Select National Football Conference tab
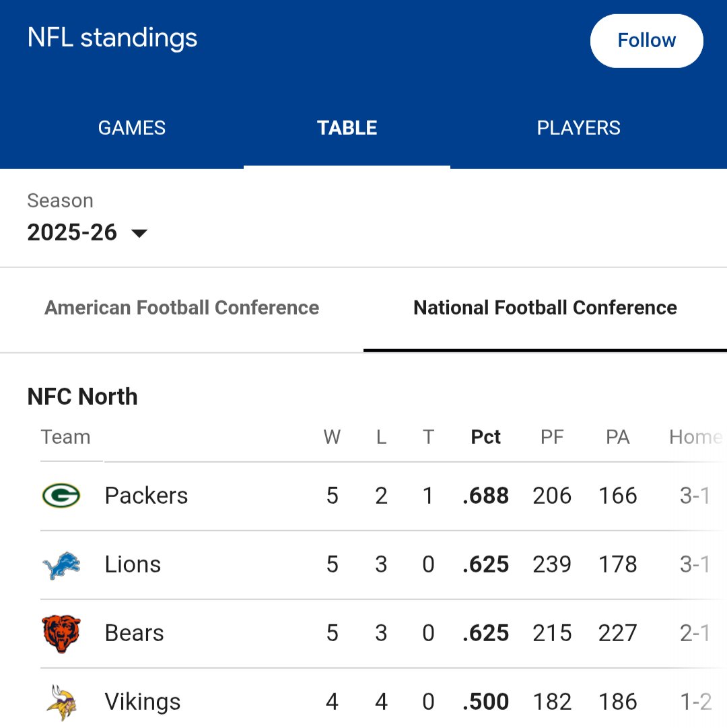727x728 pixels. [545, 308]
